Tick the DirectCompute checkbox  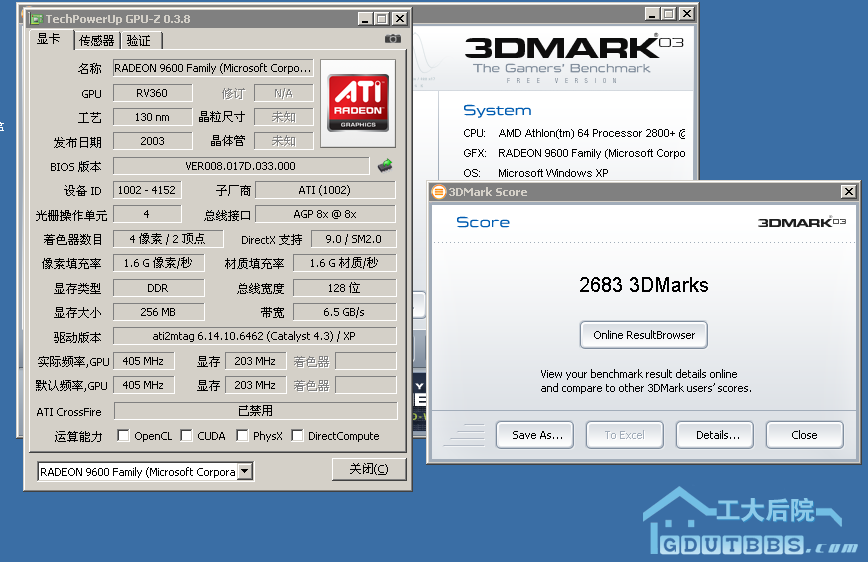tap(297, 436)
